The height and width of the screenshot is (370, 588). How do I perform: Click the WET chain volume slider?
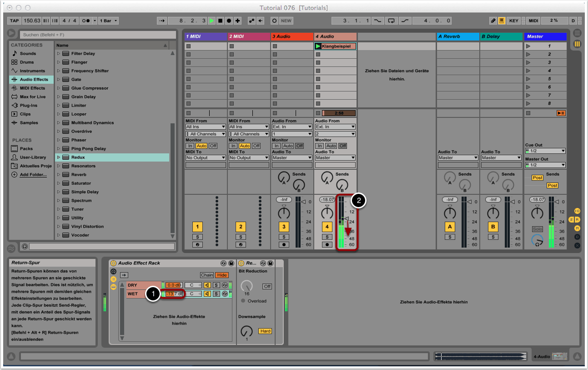tap(175, 294)
